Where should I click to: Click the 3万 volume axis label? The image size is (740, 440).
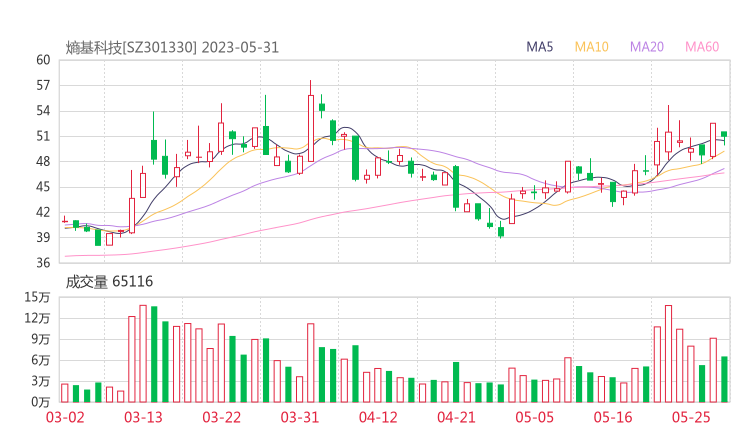tap(41, 381)
